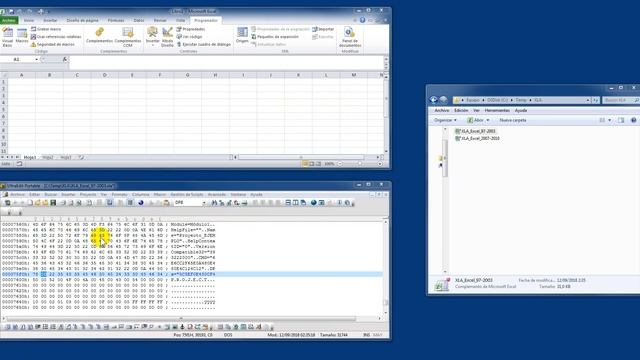Open Ayuda menu in UltraEdit

pos(256,195)
